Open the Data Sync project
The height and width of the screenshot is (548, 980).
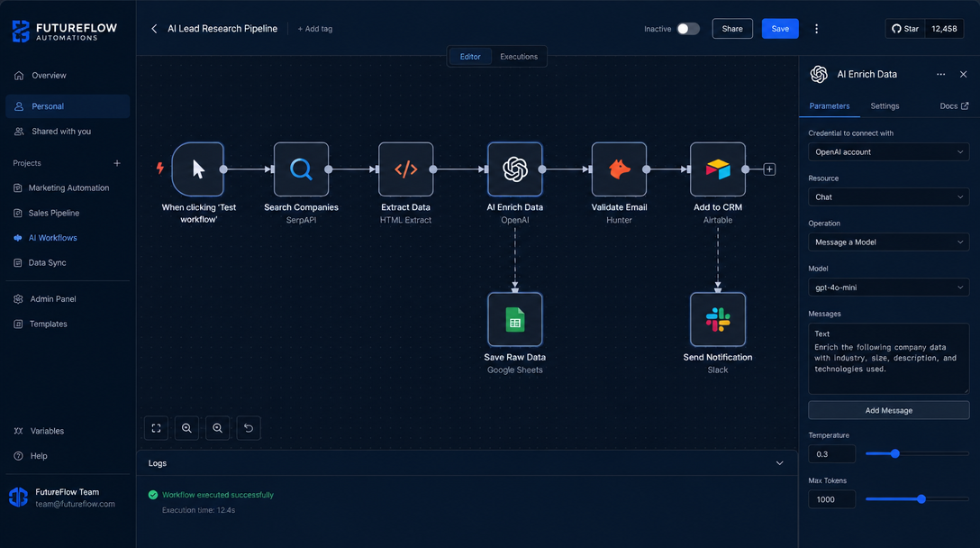(x=68, y=263)
